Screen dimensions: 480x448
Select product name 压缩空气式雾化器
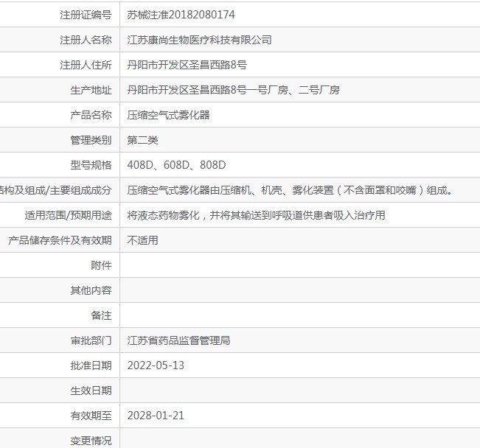(x=168, y=115)
